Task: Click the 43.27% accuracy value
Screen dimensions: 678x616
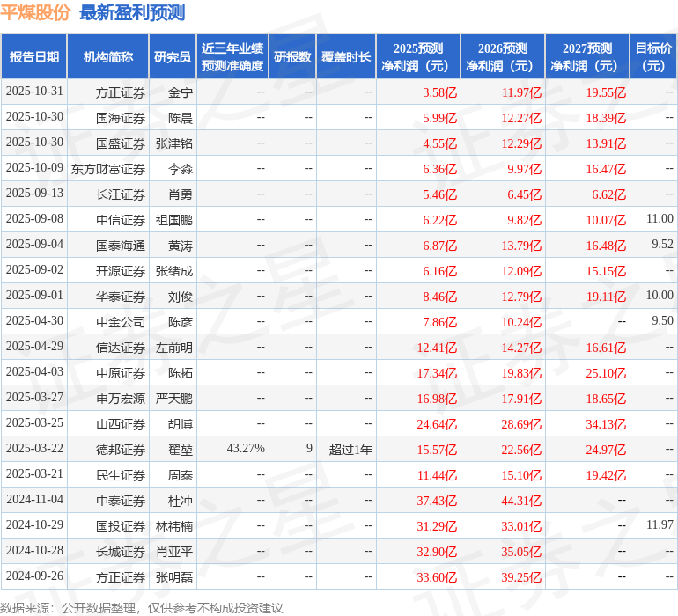Action: [246, 449]
